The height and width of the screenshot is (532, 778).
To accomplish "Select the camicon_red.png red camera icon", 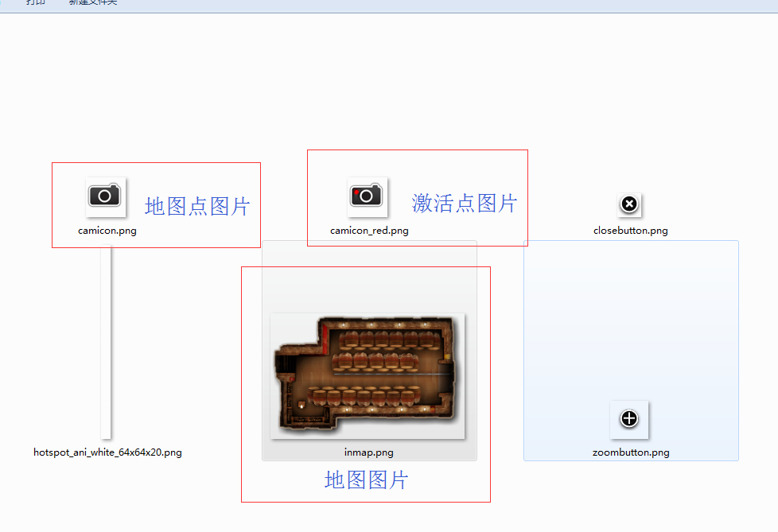I will (x=368, y=197).
